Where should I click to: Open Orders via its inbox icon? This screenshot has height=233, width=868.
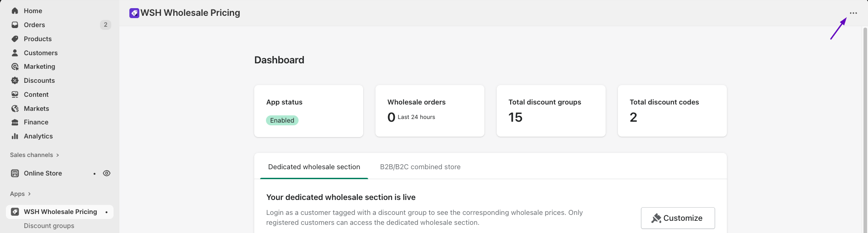tap(15, 25)
